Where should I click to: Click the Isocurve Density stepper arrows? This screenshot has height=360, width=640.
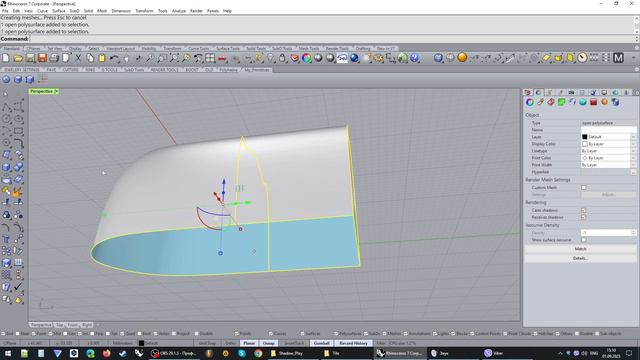[x=633, y=233]
